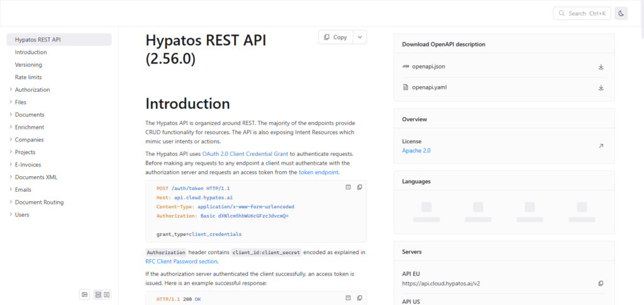Open the Apache 2.0 license link
Screen dimensions: 644x305
click(x=416, y=151)
